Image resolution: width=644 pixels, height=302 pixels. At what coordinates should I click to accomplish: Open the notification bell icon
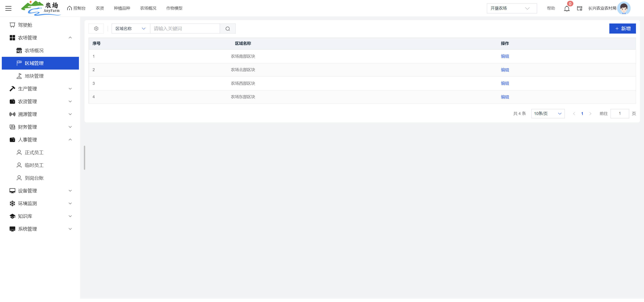point(566,9)
